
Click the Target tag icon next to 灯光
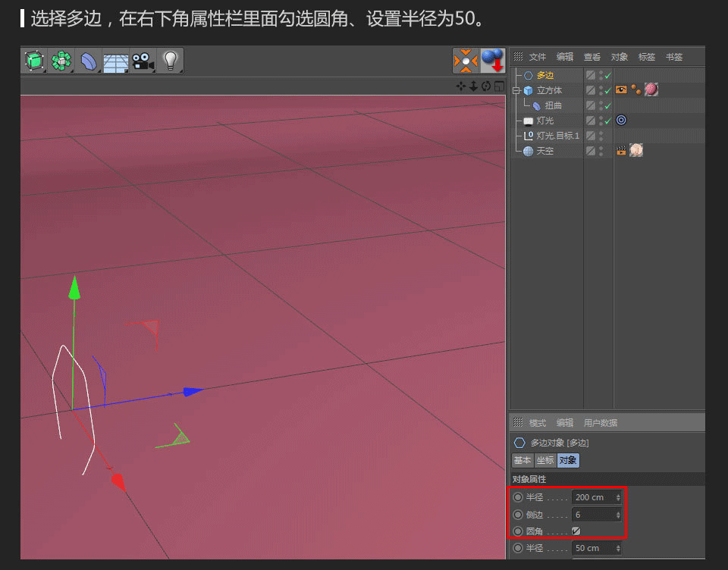coord(620,120)
